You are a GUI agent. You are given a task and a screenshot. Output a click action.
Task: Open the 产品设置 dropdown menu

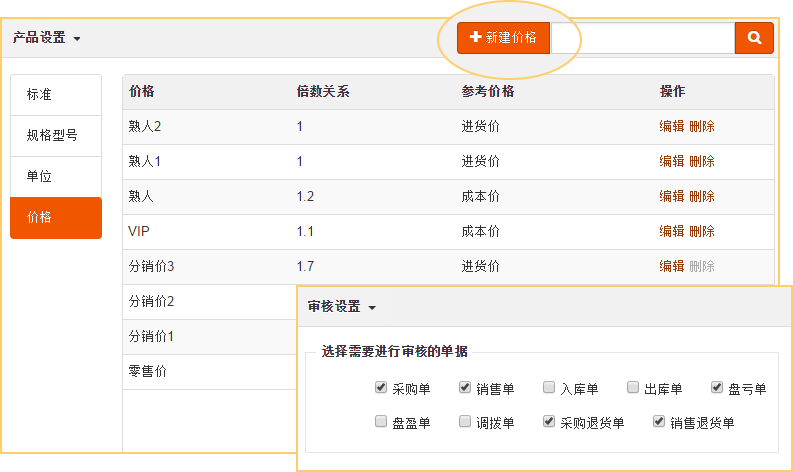click(46, 38)
